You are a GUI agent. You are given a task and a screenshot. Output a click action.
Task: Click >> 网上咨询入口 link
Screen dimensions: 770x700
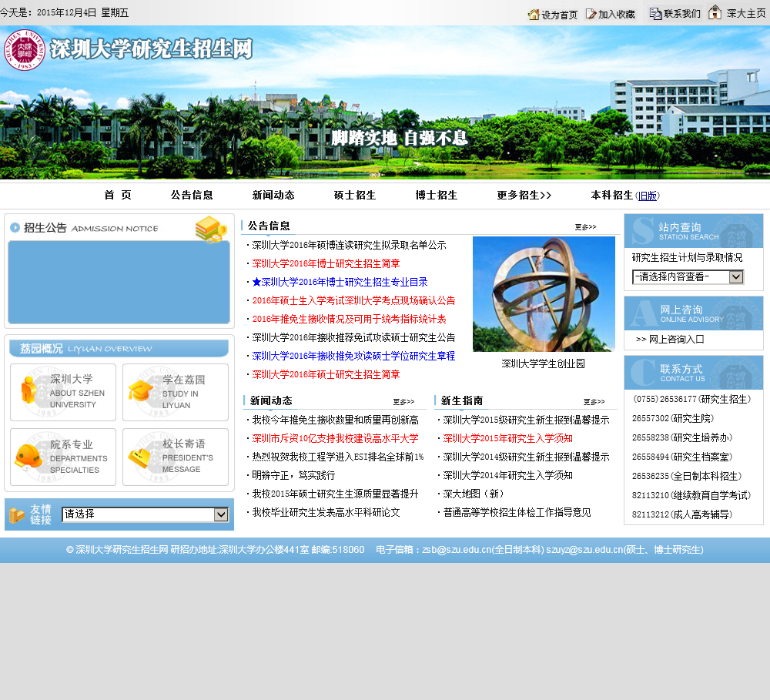point(671,340)
